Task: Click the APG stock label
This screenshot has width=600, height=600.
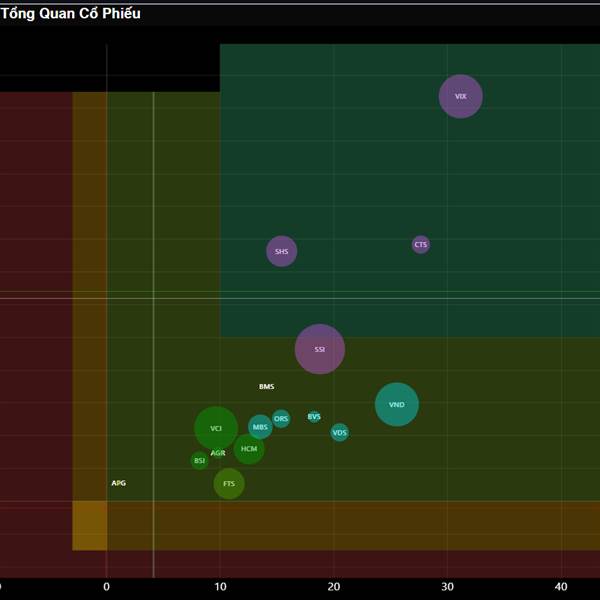Action: pos(119,483)
